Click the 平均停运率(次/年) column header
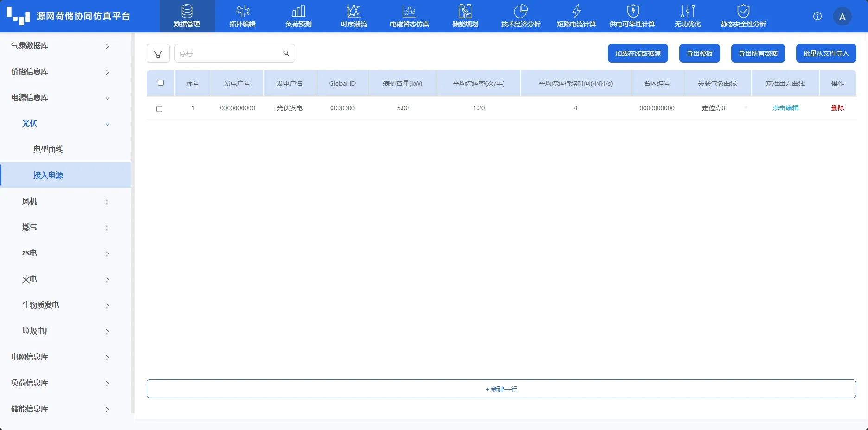868x430 pixels. pos(479,83)
